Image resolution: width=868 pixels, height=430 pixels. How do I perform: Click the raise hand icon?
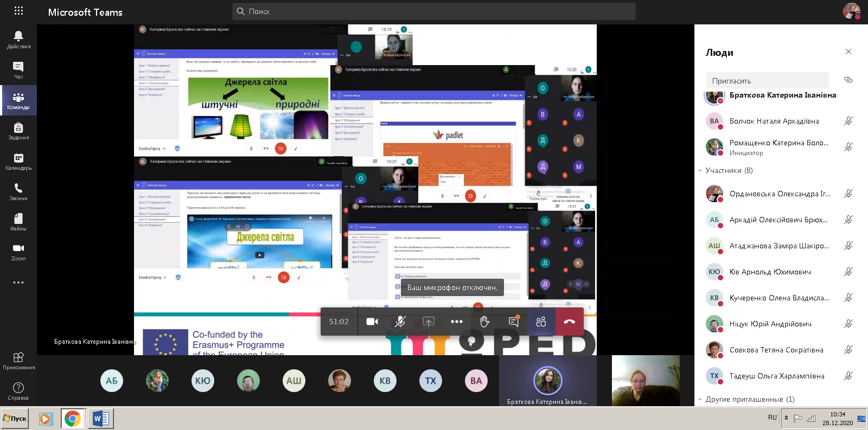pos(484,322)
